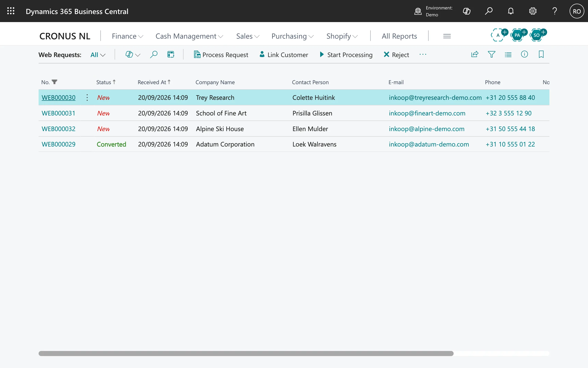
Task: Bookmark the Web Requests page
Action: 541,54
